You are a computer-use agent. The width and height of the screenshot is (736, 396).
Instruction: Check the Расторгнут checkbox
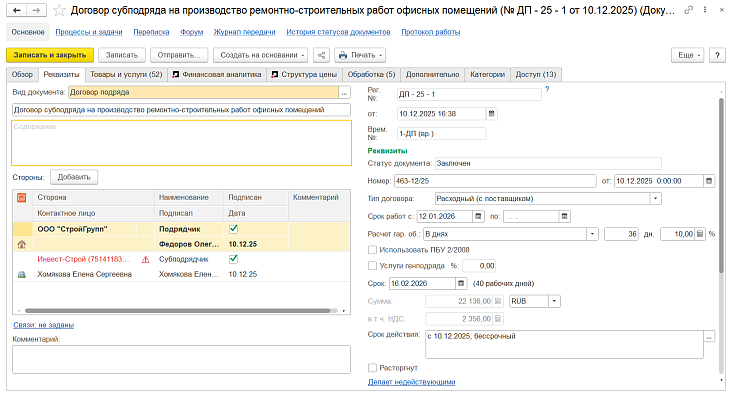[x=372, y=368]
